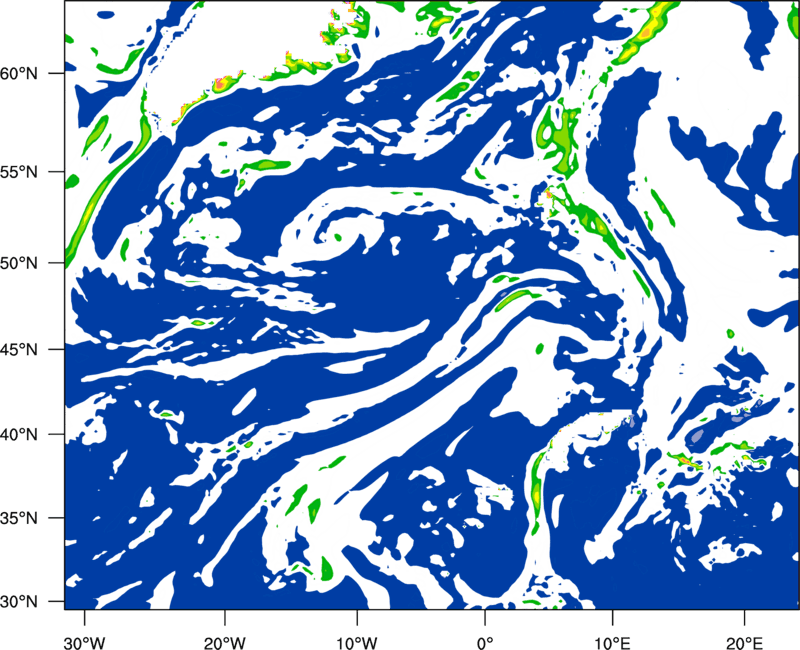Click the 40°N latitude label
Screen dimensions: 800x650
click(19, 434)
